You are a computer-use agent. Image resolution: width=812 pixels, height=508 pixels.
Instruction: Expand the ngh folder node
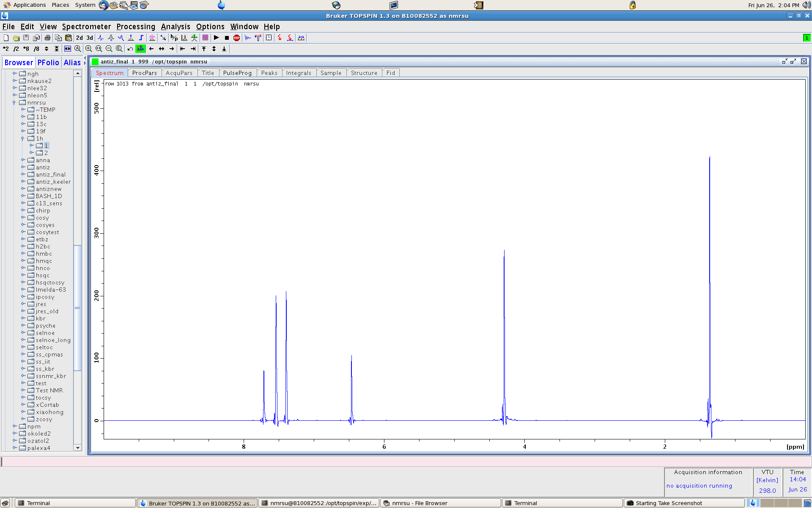click(x=14, y=74)
